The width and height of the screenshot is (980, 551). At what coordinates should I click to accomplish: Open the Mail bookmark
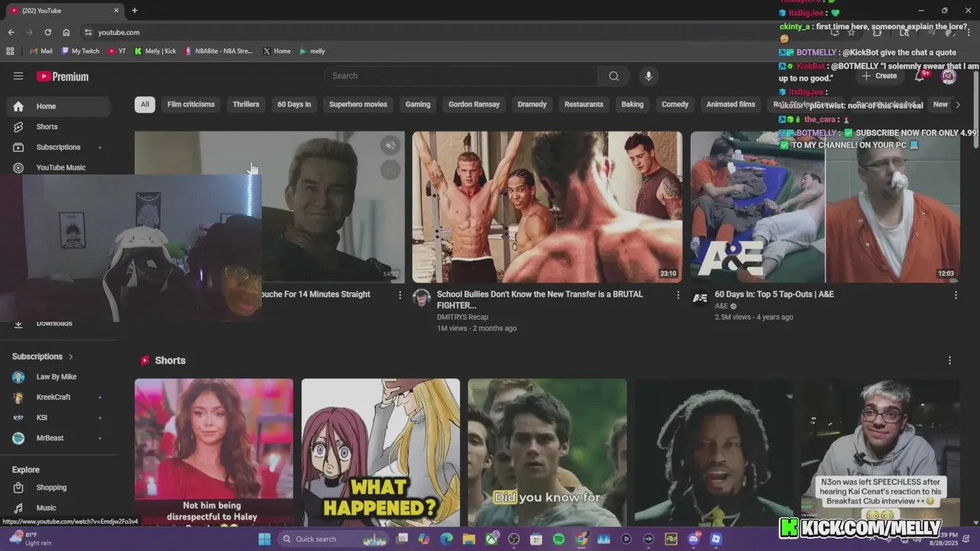tap(41, 51)
